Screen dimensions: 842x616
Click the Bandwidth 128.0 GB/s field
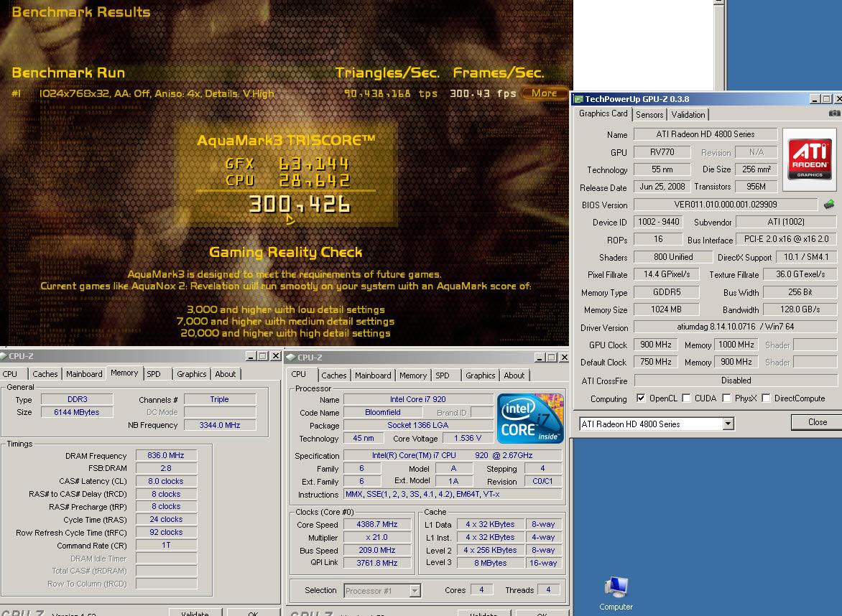(800, 309)
